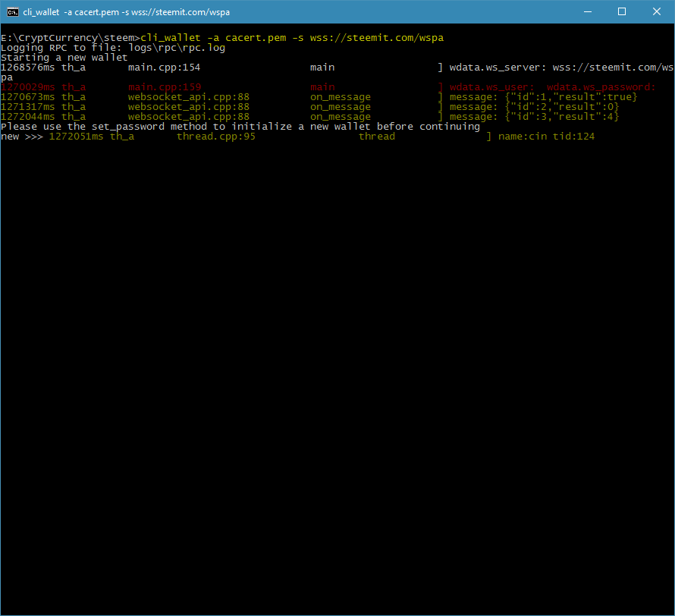The height and width of the screenshot is (616, 675).
Task: Click the red 'wdata.ws_user:' text
Action: coord(492,87)
